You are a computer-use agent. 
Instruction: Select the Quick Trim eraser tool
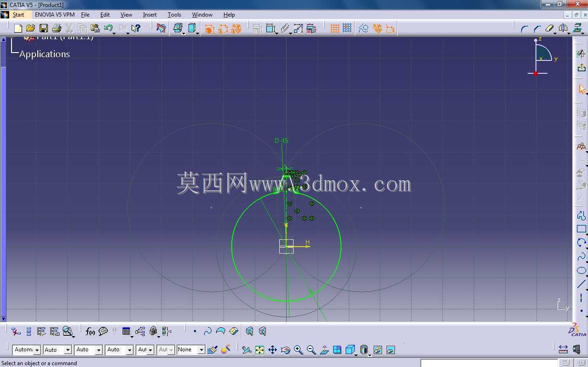coord(549,29)
